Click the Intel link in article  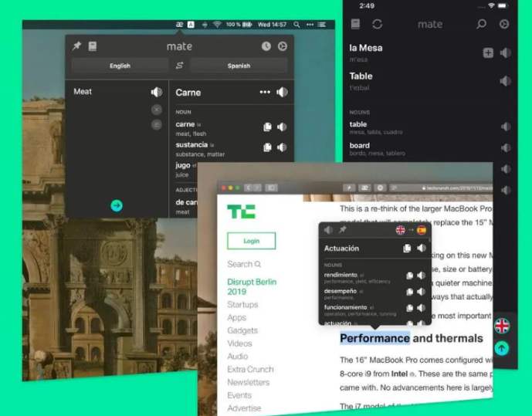pyautogui.click(x=399, y=374)
